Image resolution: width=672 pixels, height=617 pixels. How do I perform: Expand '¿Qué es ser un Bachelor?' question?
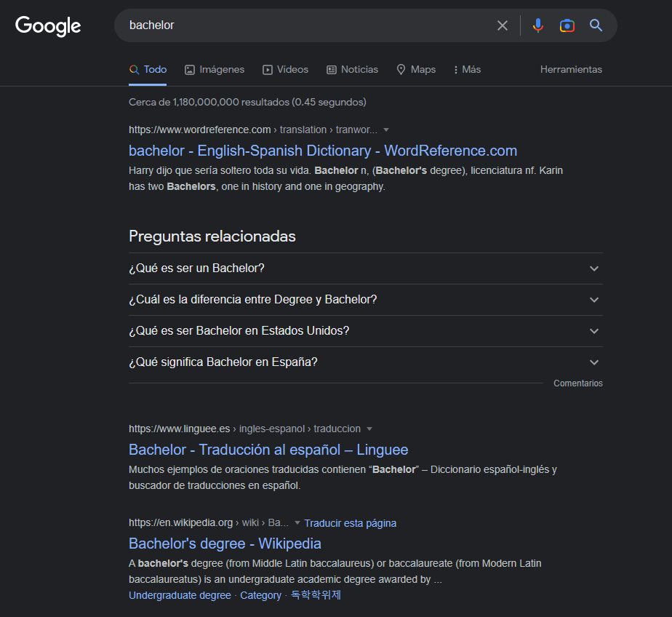[x=365, y=268]
